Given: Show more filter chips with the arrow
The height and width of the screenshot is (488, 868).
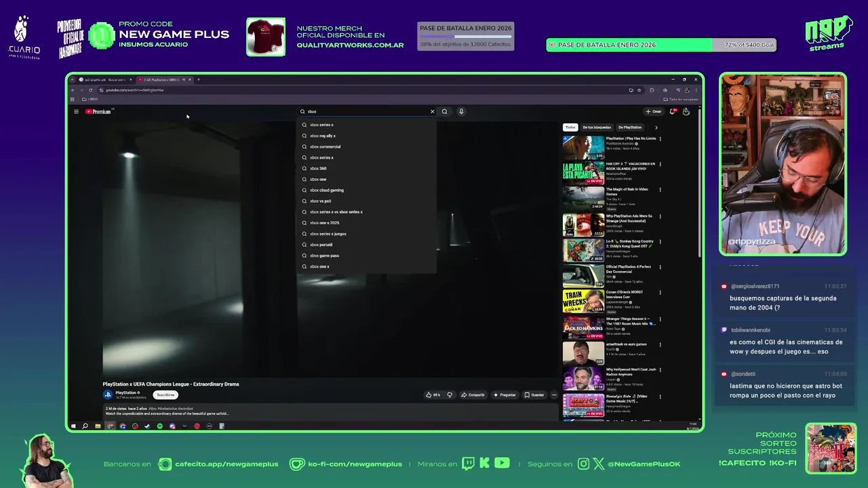Looking at the screenshot, I should coord(656,127).
